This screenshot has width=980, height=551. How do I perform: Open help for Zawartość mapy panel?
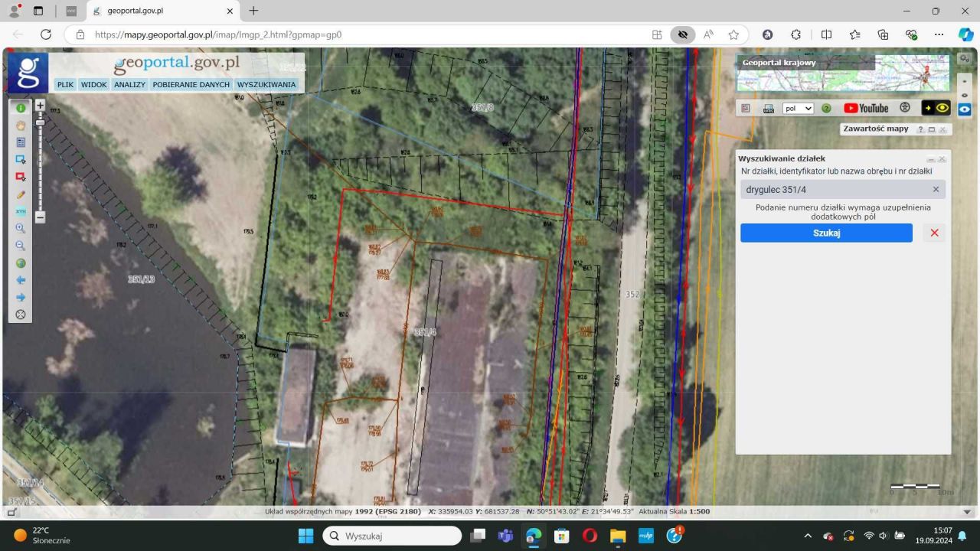coord(921,129)
